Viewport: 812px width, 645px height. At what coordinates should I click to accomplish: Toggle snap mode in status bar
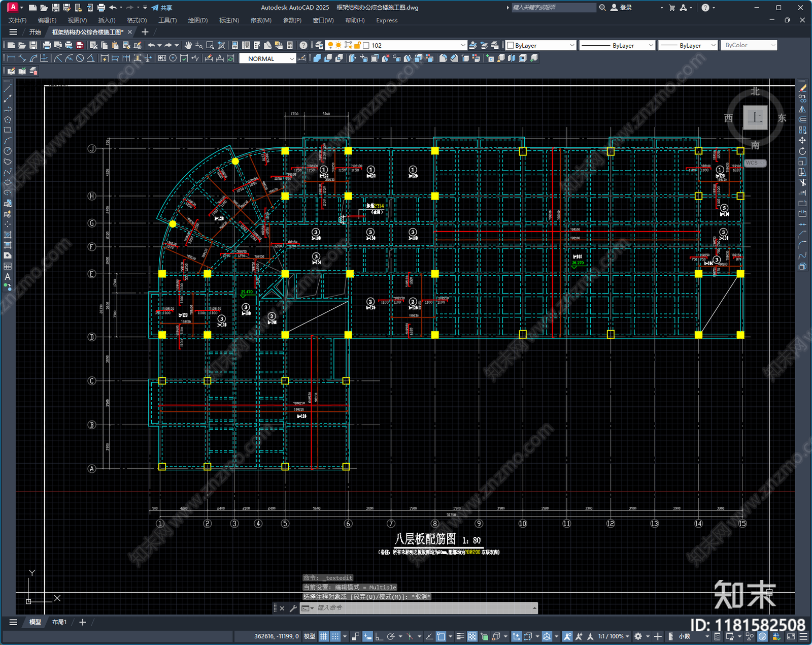(335, 636)
